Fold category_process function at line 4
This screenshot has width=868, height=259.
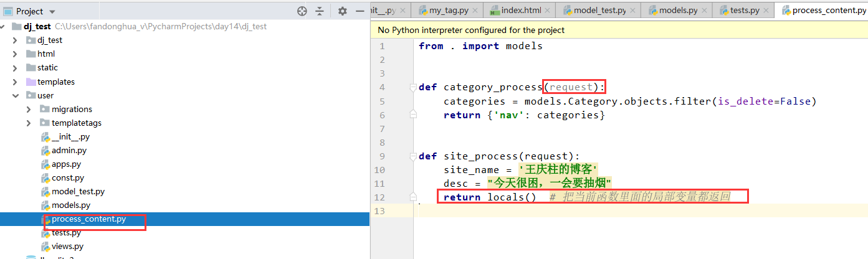413,88
